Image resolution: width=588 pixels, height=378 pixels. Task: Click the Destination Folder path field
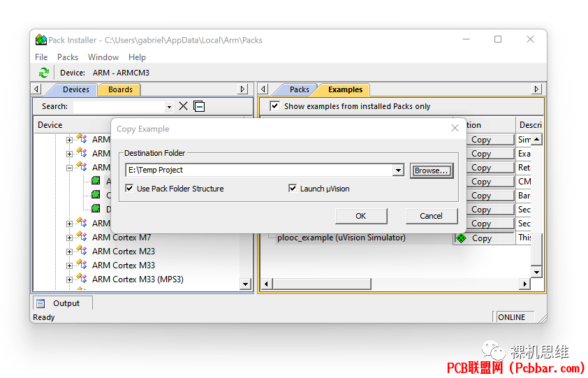pos(259,170)
